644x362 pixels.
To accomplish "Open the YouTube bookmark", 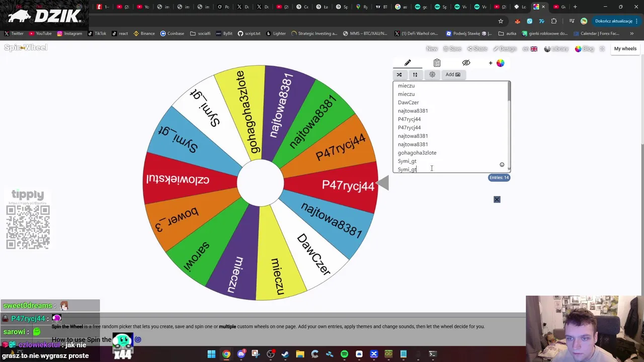I will 40,34.
